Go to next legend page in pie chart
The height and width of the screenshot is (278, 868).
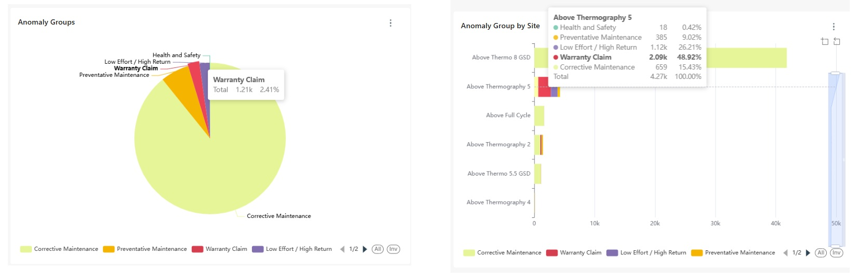pyautogui.click(x=365, y=249)
